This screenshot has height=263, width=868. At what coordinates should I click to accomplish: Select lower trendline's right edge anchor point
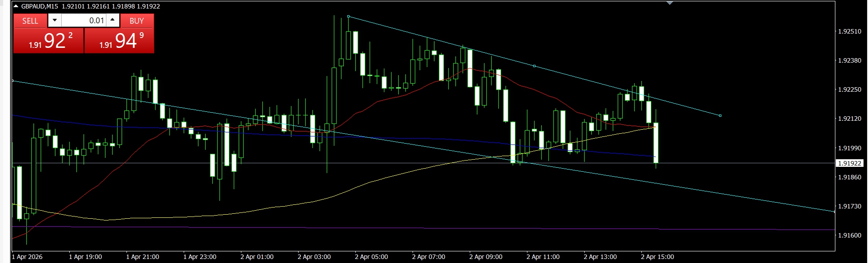point(834,212)
